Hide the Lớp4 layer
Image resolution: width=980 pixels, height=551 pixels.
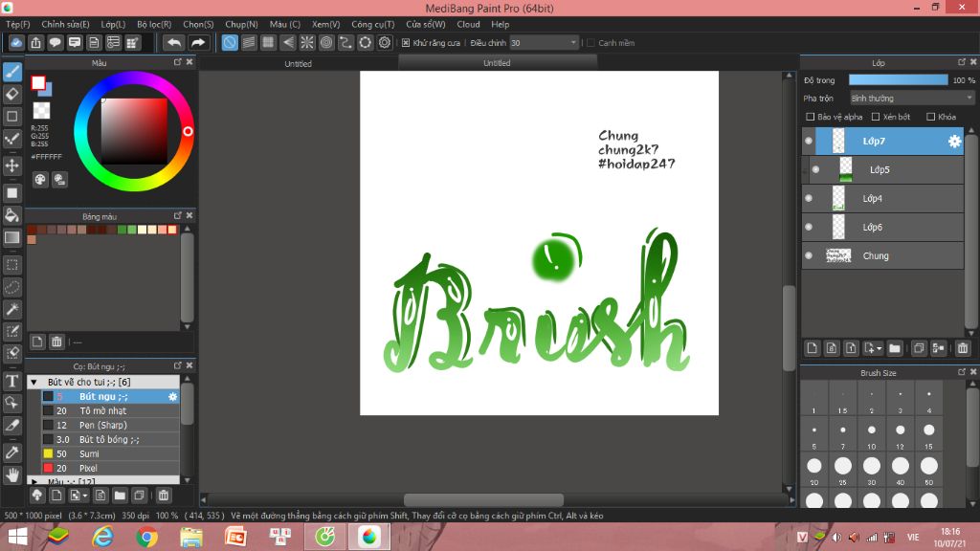(x=809, y=199)
